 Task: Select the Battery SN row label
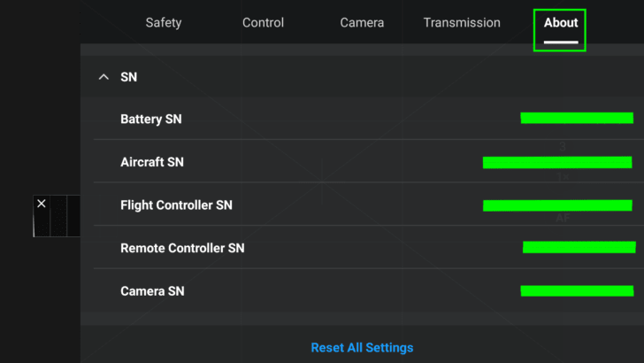150,120
